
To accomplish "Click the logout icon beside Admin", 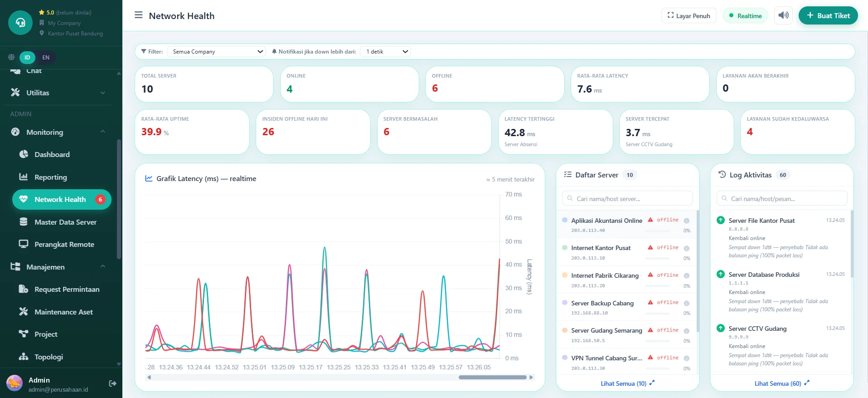I will click(113, 383).
